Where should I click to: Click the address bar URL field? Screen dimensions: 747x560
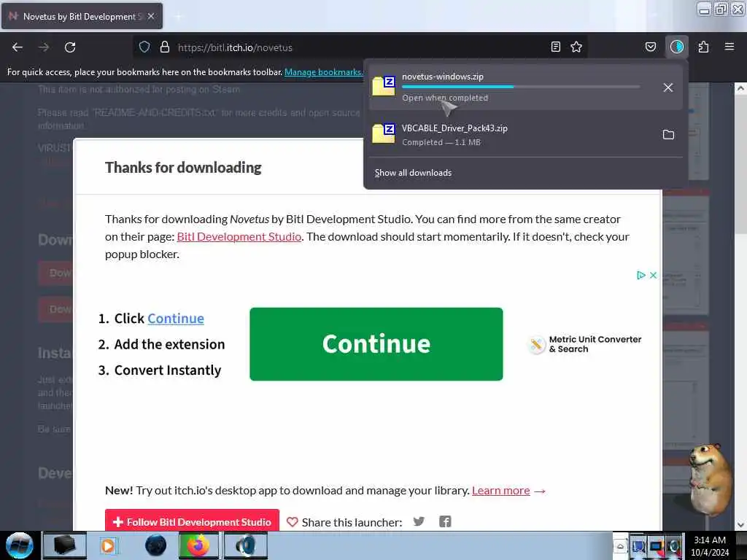coord(362,47)
